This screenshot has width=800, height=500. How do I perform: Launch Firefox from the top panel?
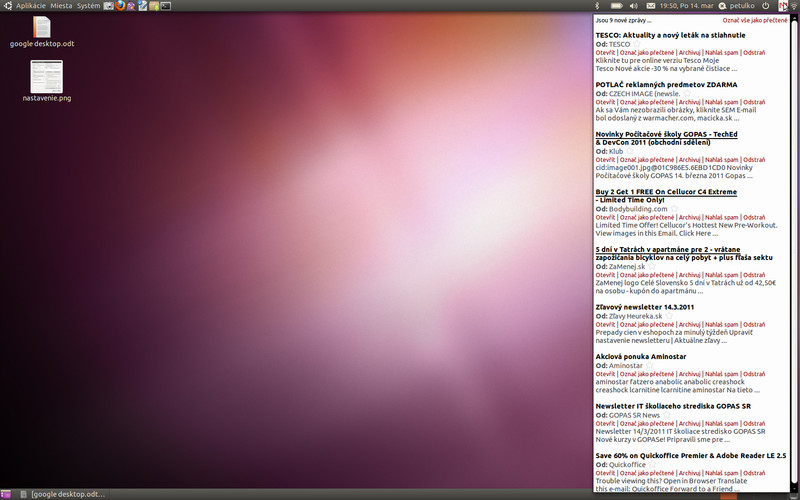(120, 6)
